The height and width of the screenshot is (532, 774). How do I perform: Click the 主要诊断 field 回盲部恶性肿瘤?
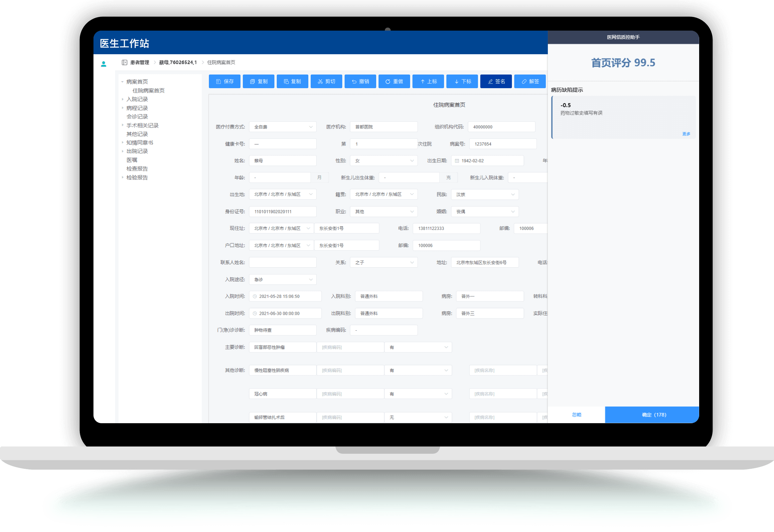point(282,347)
